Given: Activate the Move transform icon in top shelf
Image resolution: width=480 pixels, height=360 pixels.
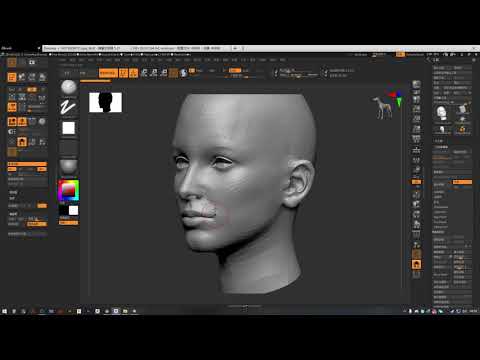Looking at the screenshot, I should (144, 73).
